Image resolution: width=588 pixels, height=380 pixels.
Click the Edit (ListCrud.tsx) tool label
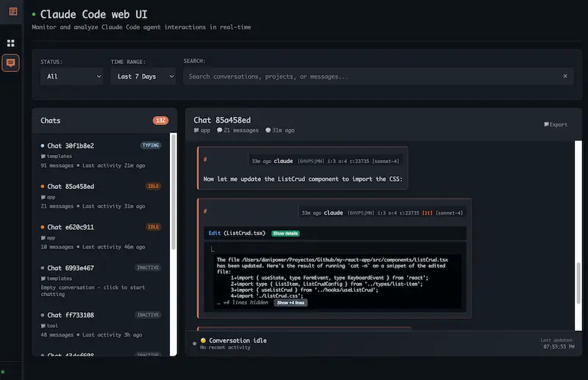coord(237,233)
